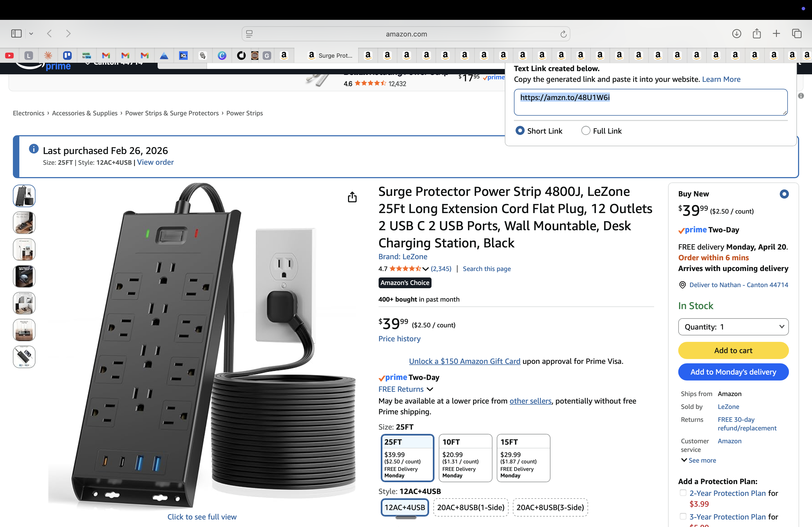This screenshot has width=812, height=527.
Task: Select the Short Link radio option
Action: click(x=520, y=131)
